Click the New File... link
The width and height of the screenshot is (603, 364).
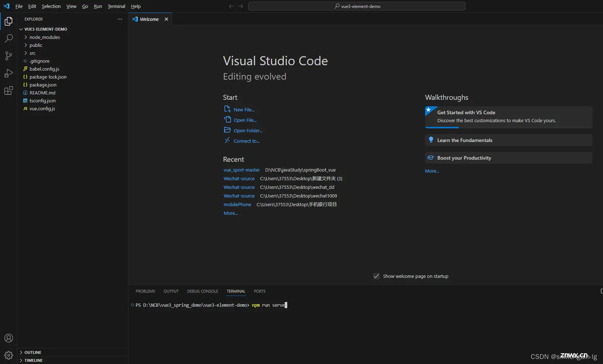tap(244, 110)
